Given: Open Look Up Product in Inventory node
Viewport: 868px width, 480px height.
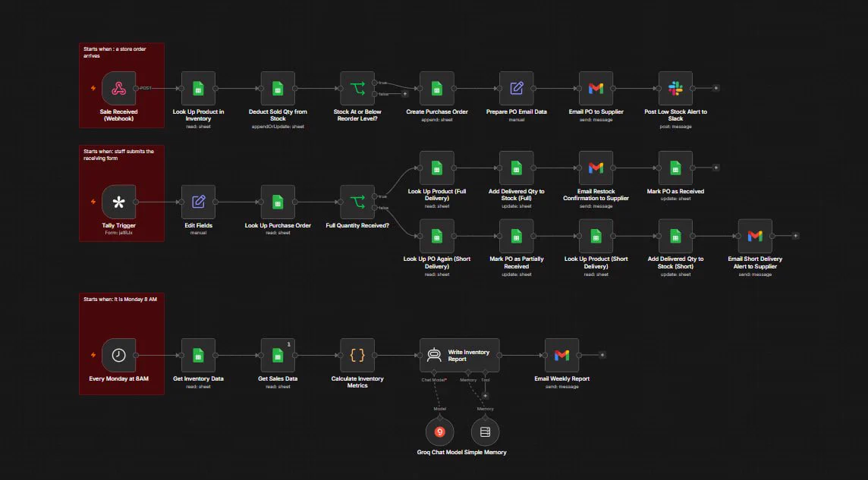Looking at the screenshot, I should (198, 89).
